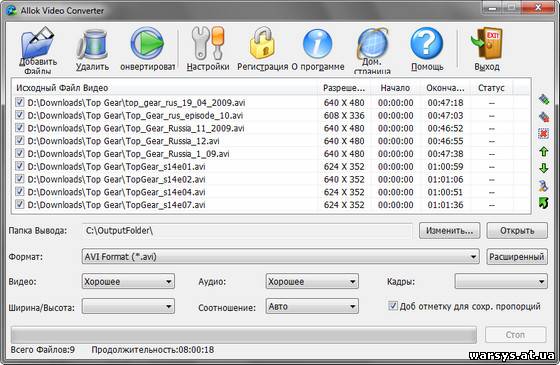Click the Выход exit door icon
560x365 pixels.
pos(487,43)
